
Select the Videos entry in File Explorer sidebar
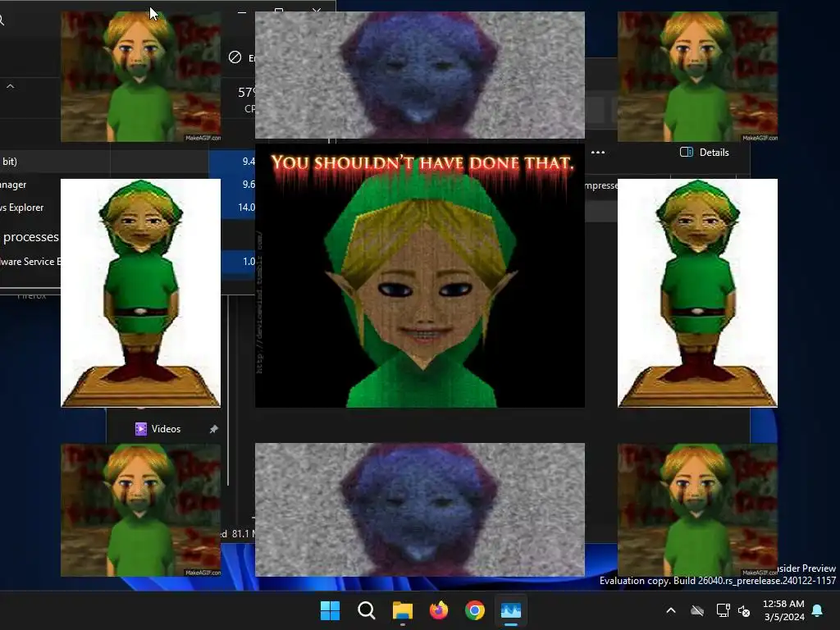166,429
